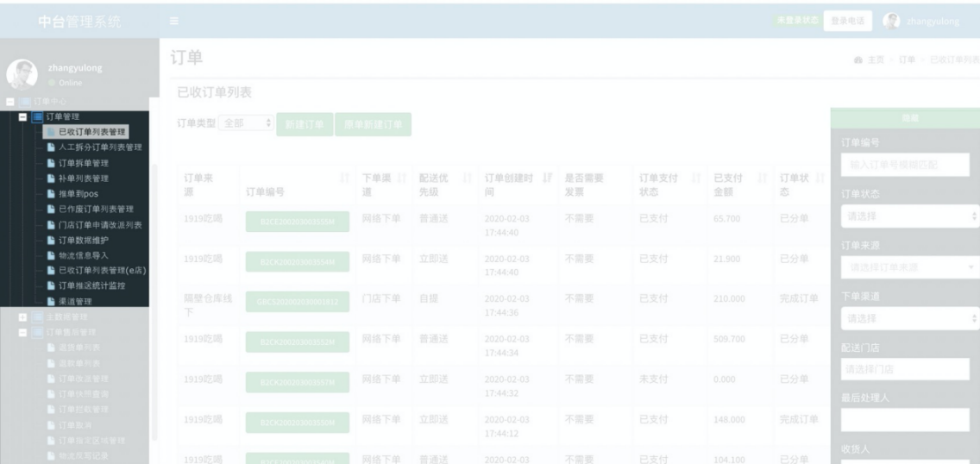Focus the 最后处理人 input field
The image size is (980, 464).
[x=905, y=420]
